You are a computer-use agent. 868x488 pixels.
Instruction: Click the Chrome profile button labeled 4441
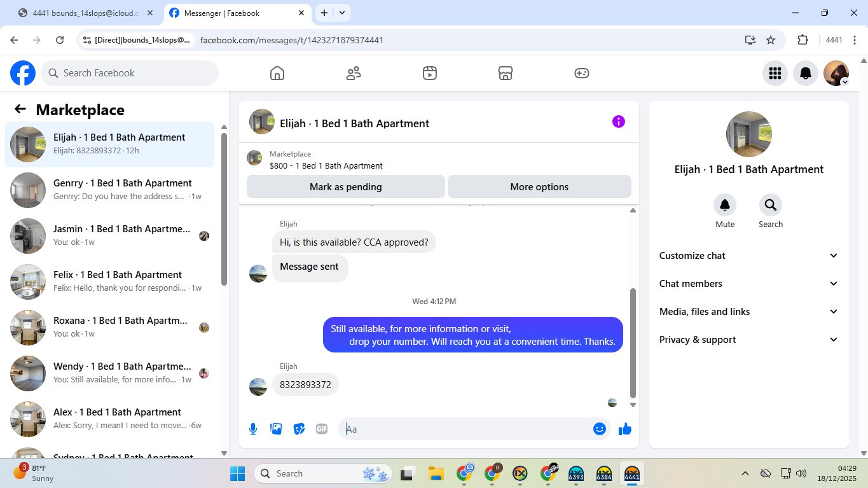coord(834,40)
